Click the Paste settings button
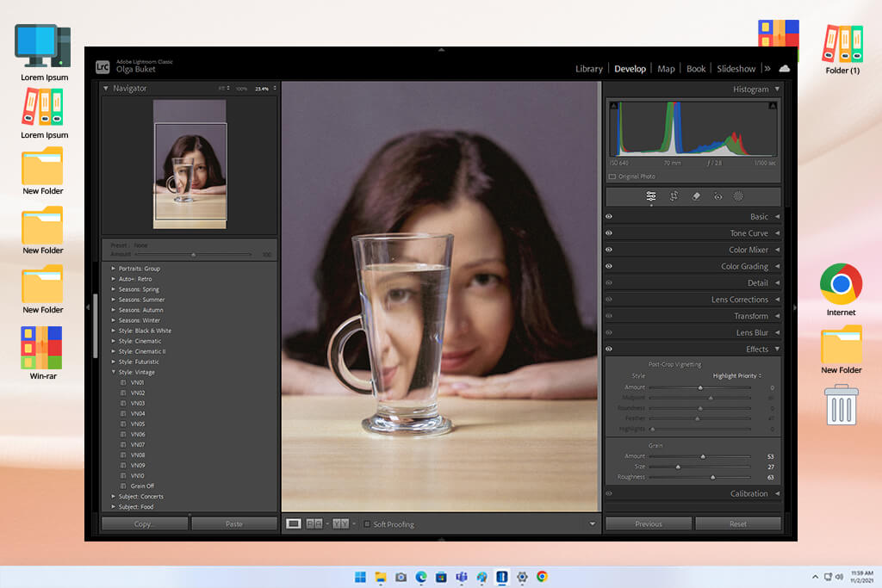This screenshot has height=588, width=882. click(x=234, y=524)
